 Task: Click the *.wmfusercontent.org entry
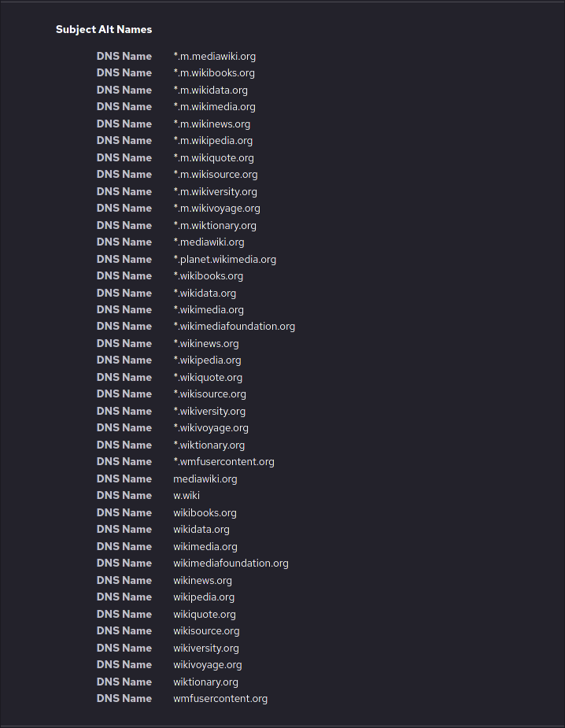point(223,462)
